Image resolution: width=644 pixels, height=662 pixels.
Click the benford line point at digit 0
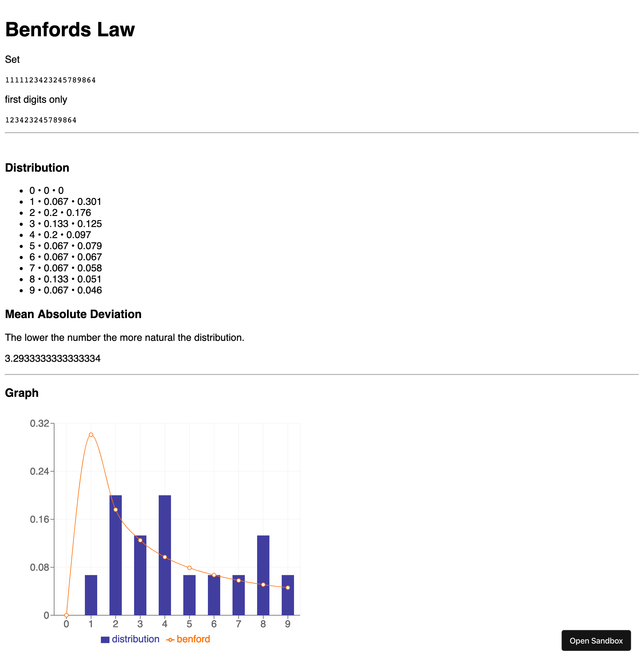coord(66,615)
